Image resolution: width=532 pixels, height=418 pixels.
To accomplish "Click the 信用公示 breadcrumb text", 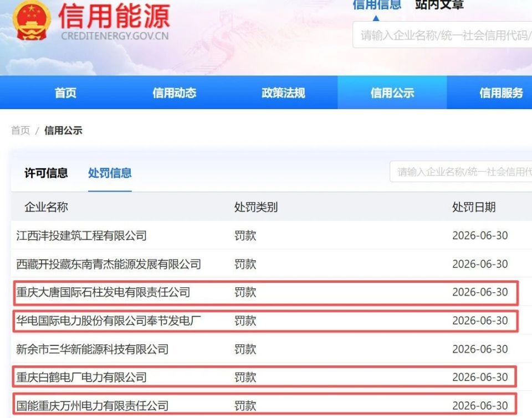I will [63, 130].
